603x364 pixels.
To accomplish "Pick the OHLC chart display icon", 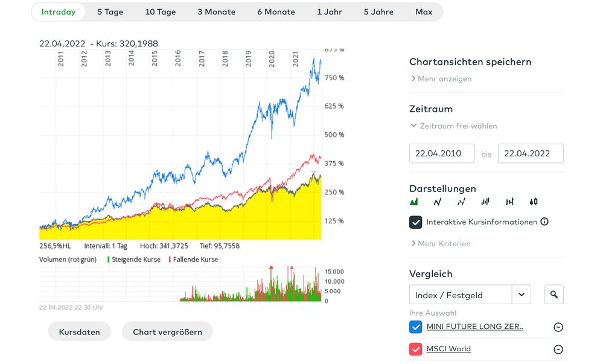I will pos(509,202).
